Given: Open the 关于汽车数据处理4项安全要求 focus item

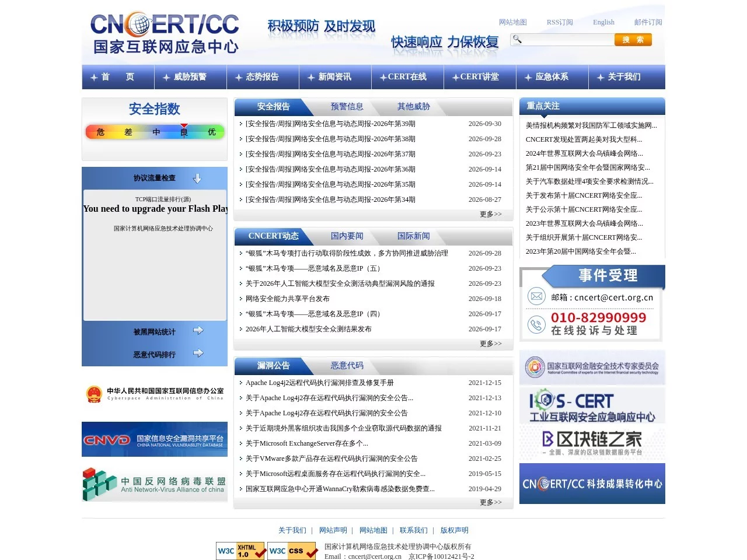Looking at the screenshot, I should tap(589, 181).
